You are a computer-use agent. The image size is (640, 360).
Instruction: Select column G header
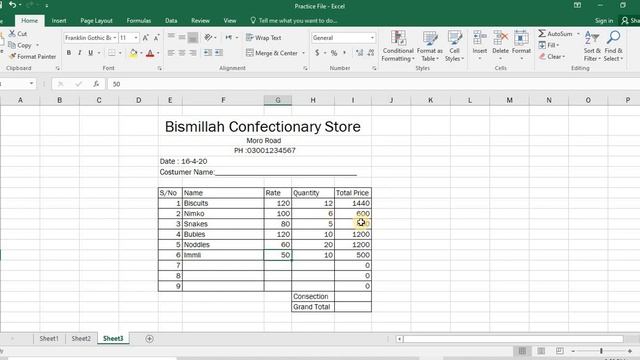pyautogui.click(x=278, y=100)
